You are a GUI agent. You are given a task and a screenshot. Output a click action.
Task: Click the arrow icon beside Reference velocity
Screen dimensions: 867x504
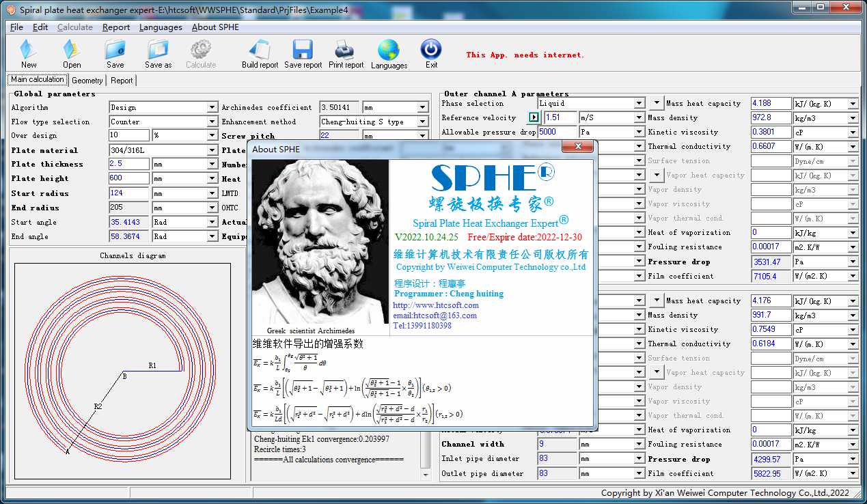[534, 117]
